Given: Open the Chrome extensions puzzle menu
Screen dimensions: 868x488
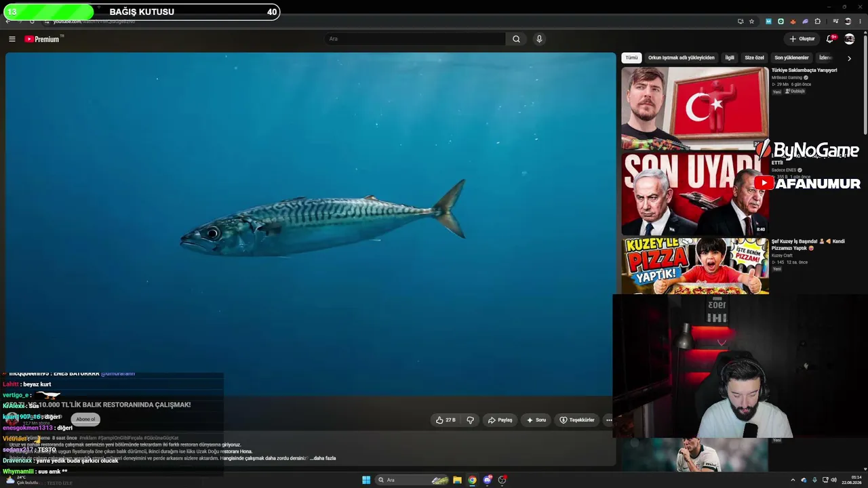Looking at the screenshot, I should point(818,22).
